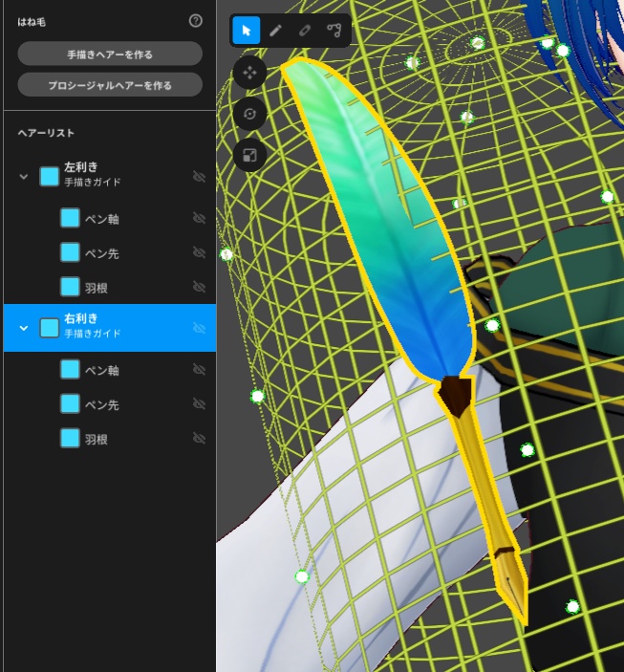The width and height of the screenshot is (624, 672).
Task: Click プロシージャルヘアーを作る button
Action: pyautogui.click(x=110, y=85)
